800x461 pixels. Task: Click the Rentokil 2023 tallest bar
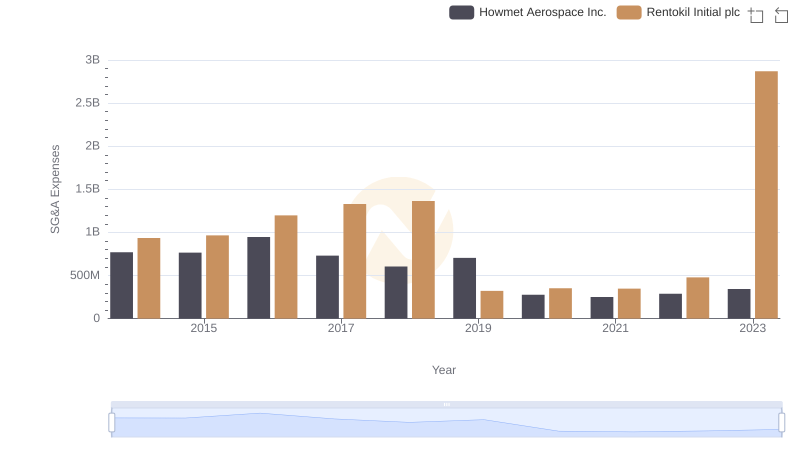766,195
